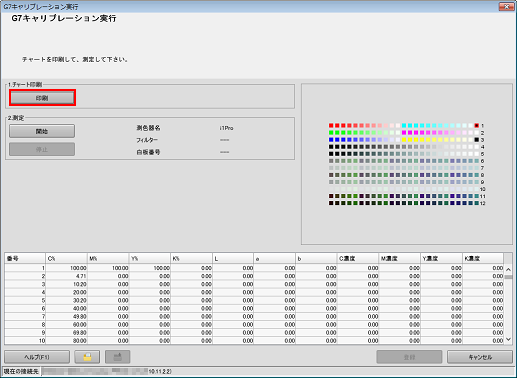
Task: Click the i1Pro colorimeter name value
Action: point(226,128)
